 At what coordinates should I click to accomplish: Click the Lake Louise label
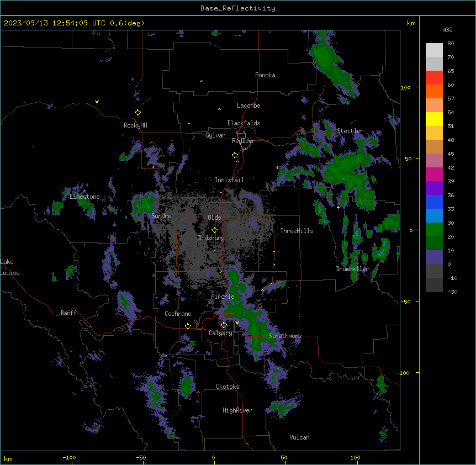pos(10,267)
